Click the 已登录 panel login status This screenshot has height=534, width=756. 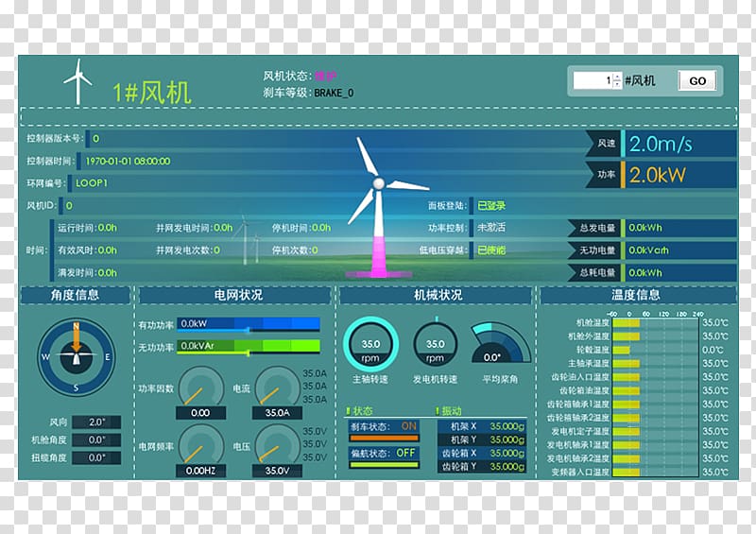[x=491, y=205]
